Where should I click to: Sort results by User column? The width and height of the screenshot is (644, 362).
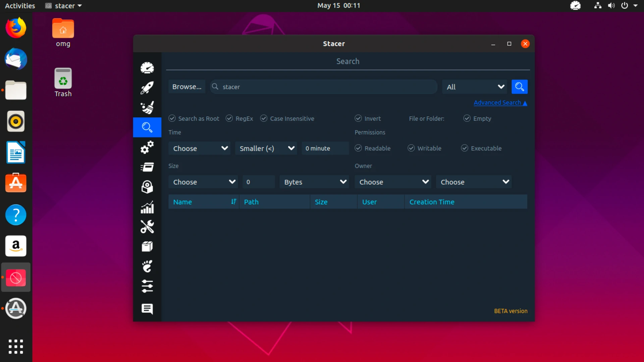(x=381, y=202)
